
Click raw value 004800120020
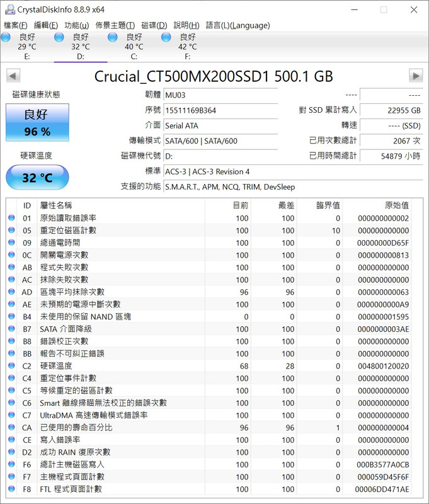point(384,366)
